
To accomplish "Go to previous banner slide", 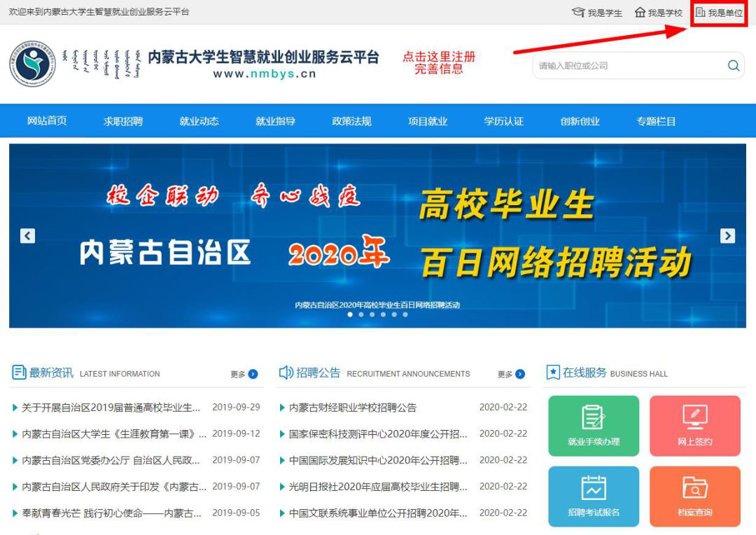I will [x=27, y=236].
